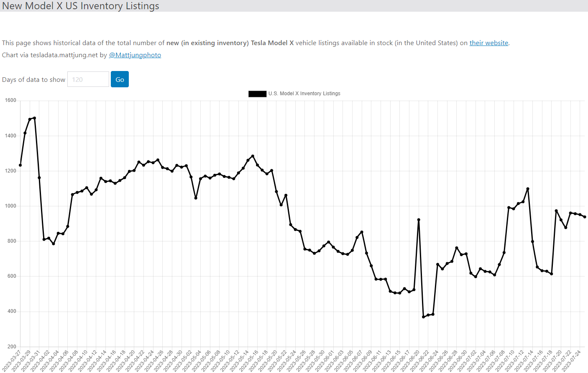The image size is (588, 373).
Task: Select the last data point on the line
Action: tap(585, 217)
